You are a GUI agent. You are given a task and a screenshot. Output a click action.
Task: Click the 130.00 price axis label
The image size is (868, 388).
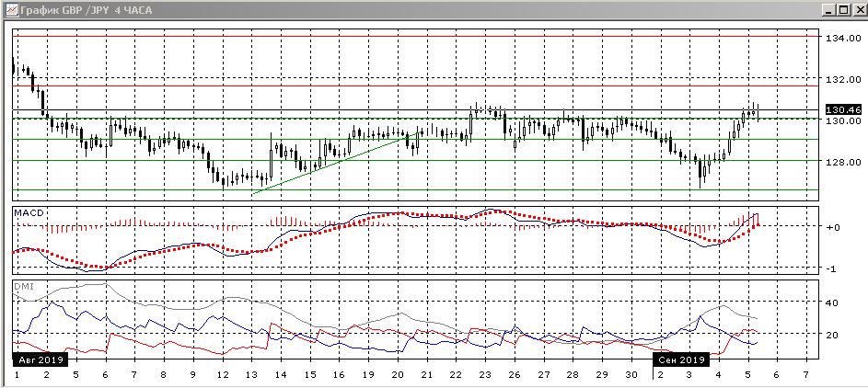(x=843, y=120)
